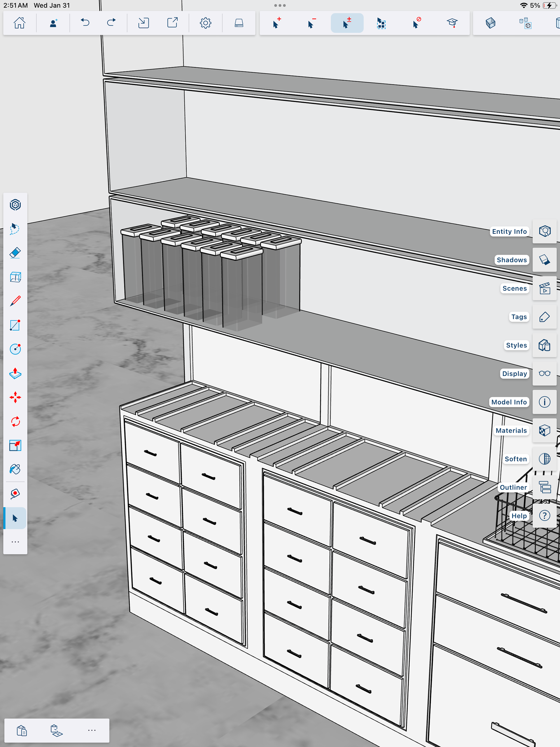560x747 pixels.
Task: Choose the Pencil line tool
Action: click(15, 301)
